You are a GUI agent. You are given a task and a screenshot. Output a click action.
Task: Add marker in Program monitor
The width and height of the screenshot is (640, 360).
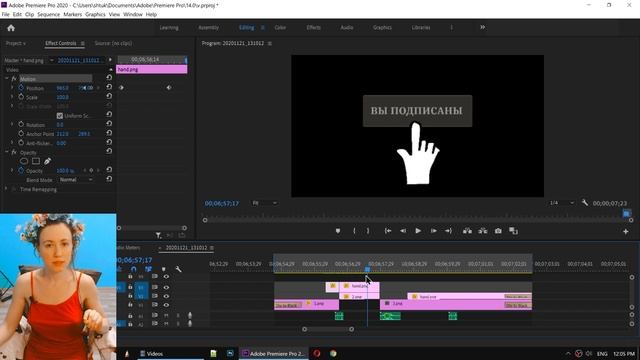338,231
